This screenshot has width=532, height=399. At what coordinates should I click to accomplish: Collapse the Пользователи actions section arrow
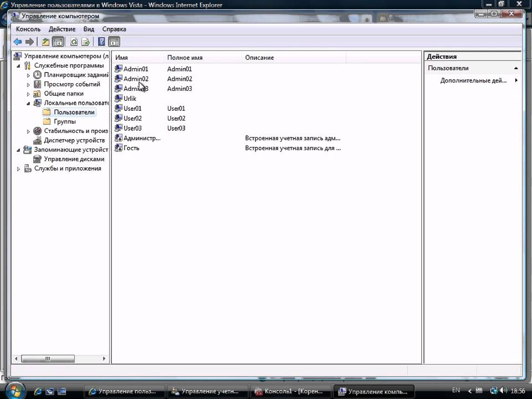[516, 68]
